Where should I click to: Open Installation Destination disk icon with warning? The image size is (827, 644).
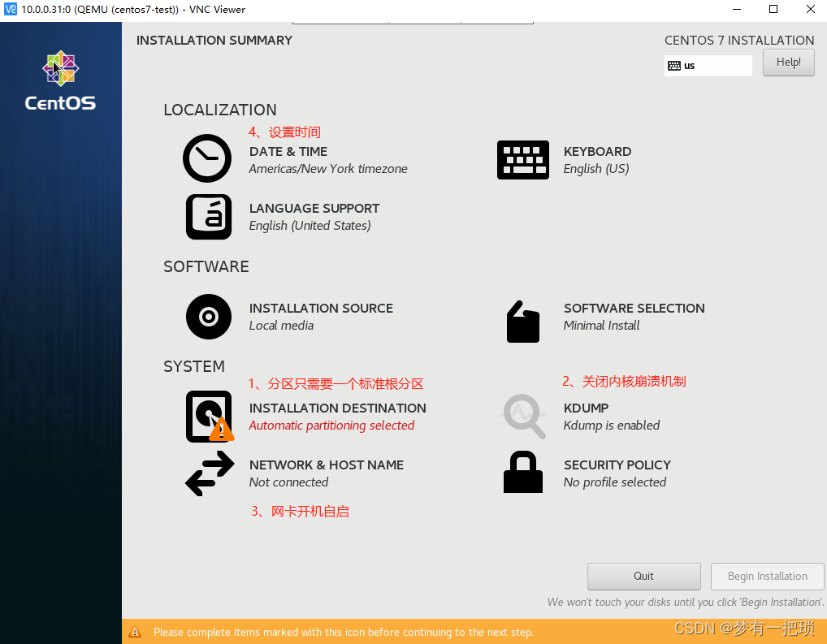click(210, 416)
